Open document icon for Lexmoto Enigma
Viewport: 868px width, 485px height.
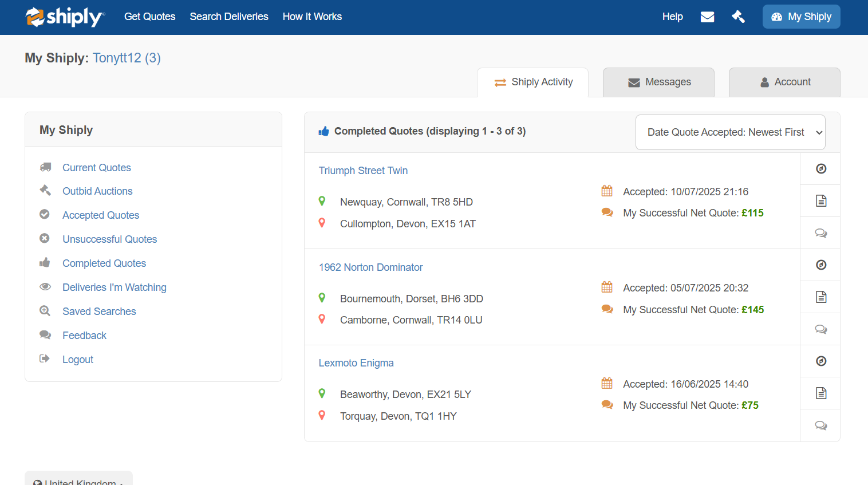tap(820, 393)
